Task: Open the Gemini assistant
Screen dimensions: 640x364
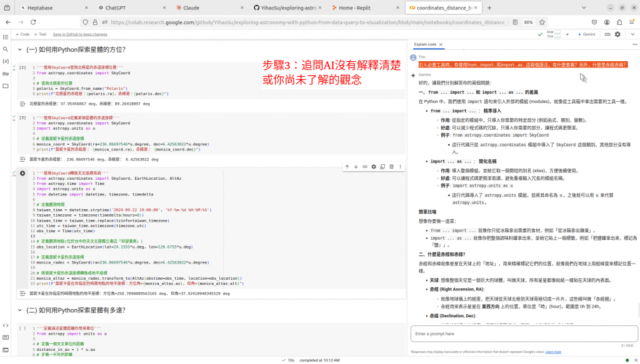Action: point(586,34)
